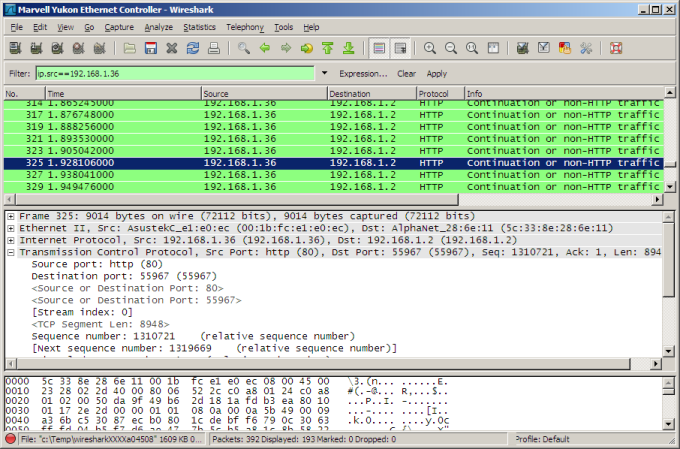Open the View menu
This screenshot has width=680, height=449.
pyautogui.click(x=65, y=27)
